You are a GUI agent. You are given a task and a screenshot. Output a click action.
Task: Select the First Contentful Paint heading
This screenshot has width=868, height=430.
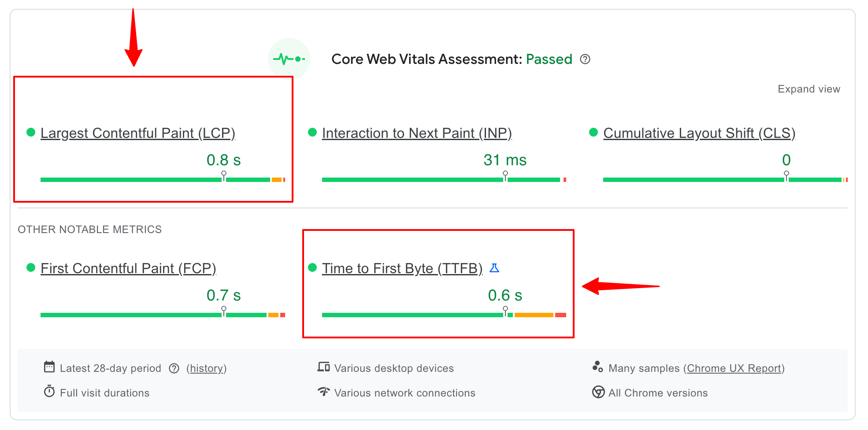(x=128, y=267)
